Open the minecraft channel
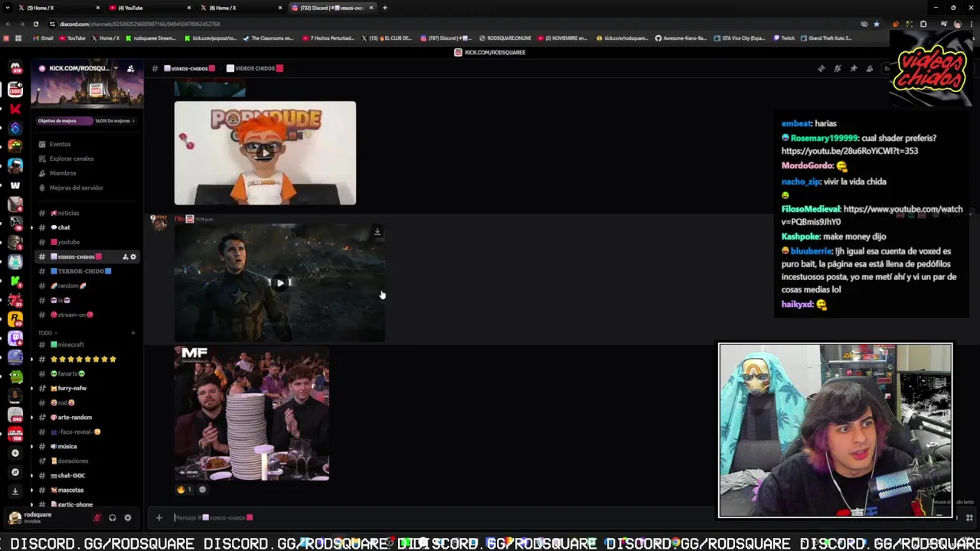 86,344
